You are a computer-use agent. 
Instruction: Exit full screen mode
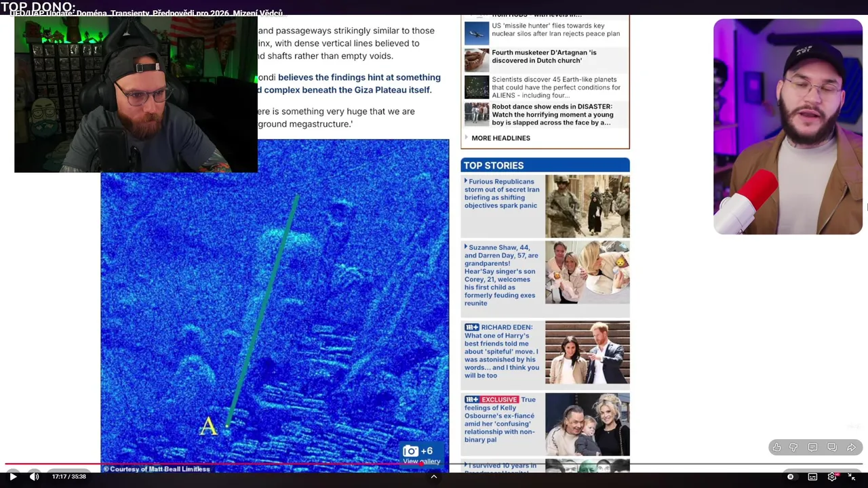click(852, 476)
